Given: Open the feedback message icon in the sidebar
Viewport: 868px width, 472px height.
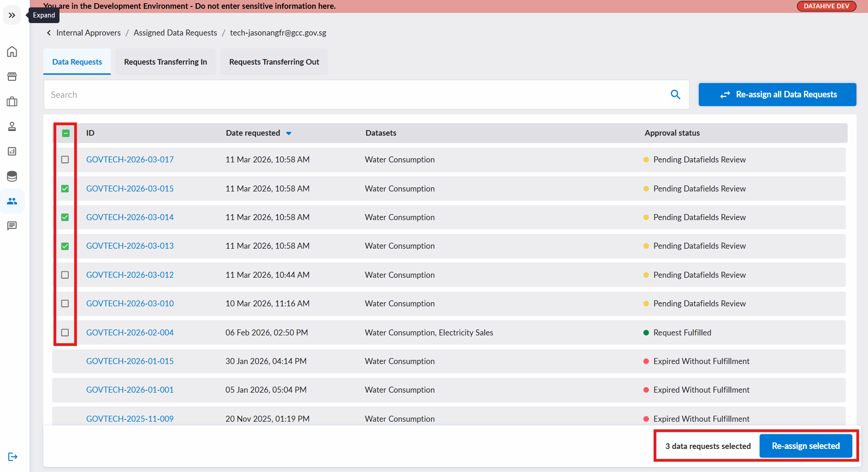Looking at the screenshot, I should pos(12,226).
